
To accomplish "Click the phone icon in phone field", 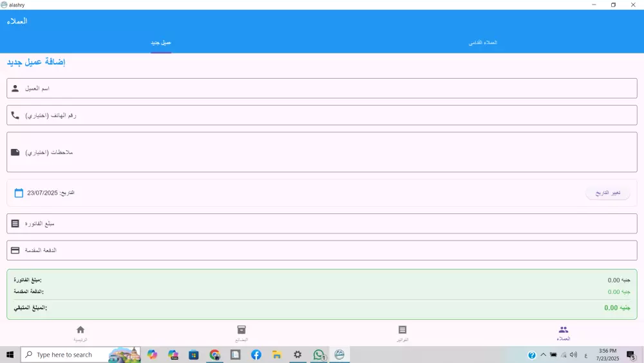I will pyautogui.click(x=15, y=115).
